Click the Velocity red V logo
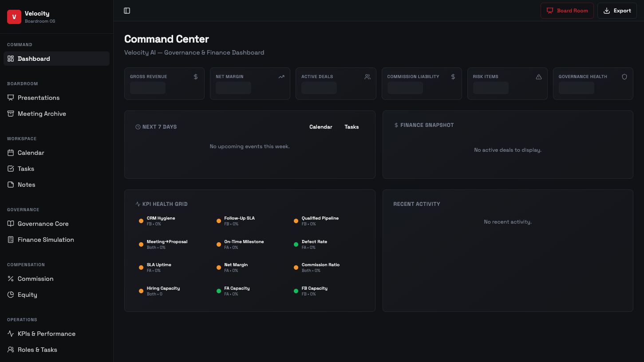This screenshot has height=362, width=644. tap(14, 17)
